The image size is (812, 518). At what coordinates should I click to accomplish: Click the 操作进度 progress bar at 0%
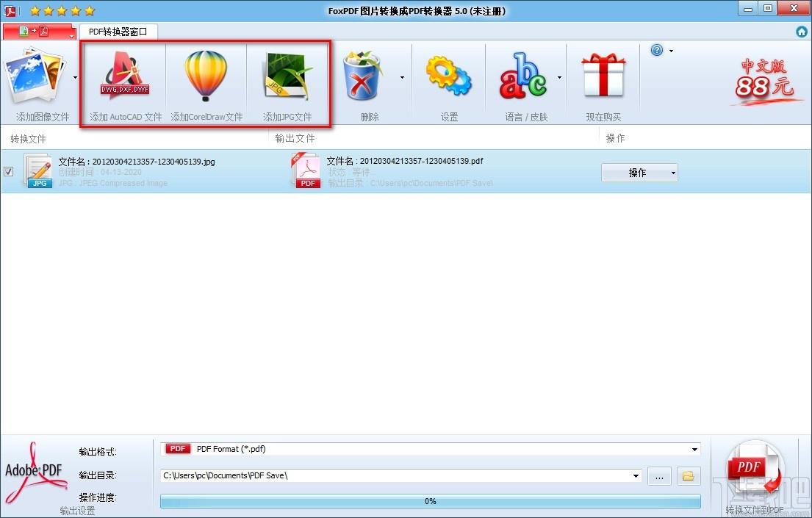click(x=431, y=501)
